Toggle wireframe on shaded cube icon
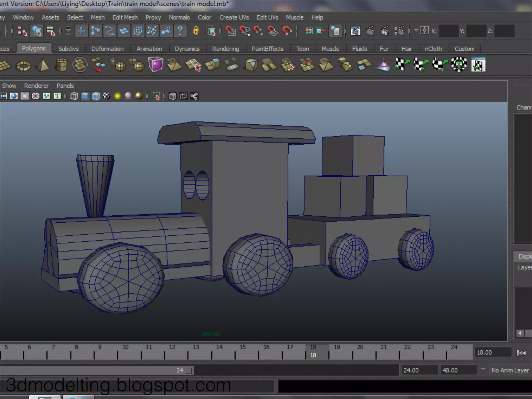Screen dimensions: 532x399 (96, 96)
